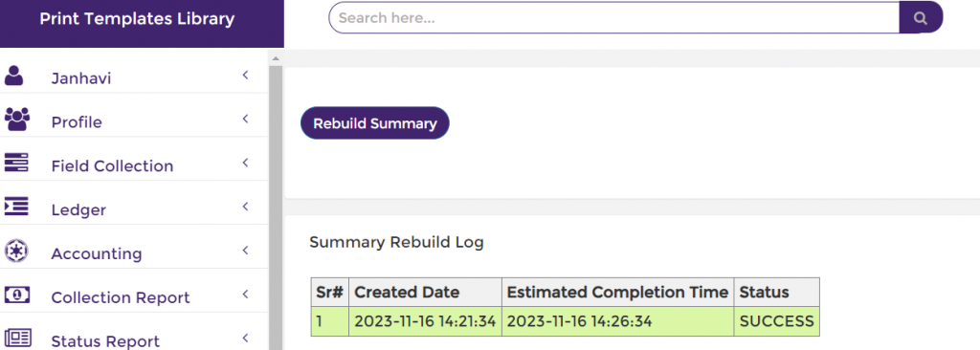Click the Rebuild Summary button

[375, 123]
